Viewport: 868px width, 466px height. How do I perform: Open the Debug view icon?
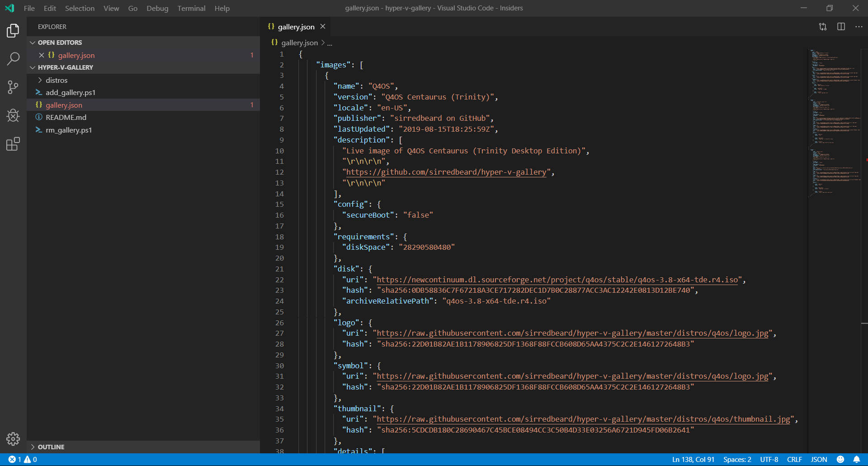13,115
